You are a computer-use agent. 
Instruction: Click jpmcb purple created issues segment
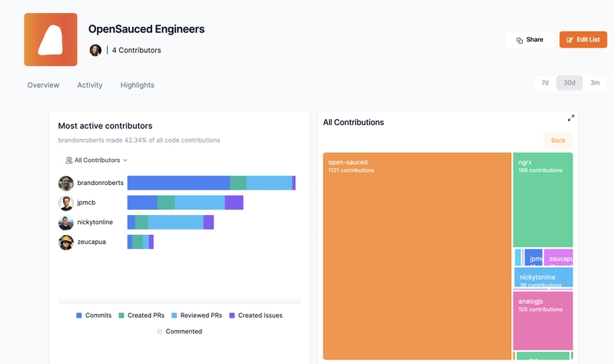point(234,203)
